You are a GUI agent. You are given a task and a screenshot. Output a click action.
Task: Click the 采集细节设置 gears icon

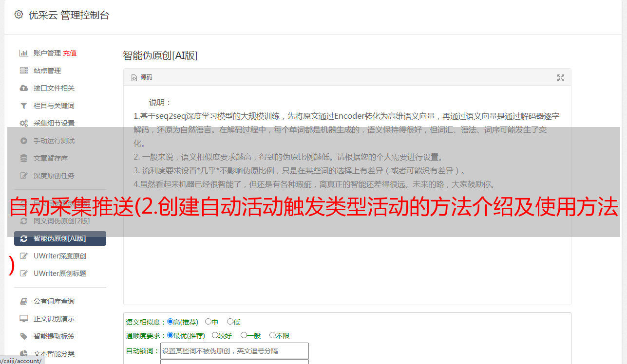click(23, 123)
